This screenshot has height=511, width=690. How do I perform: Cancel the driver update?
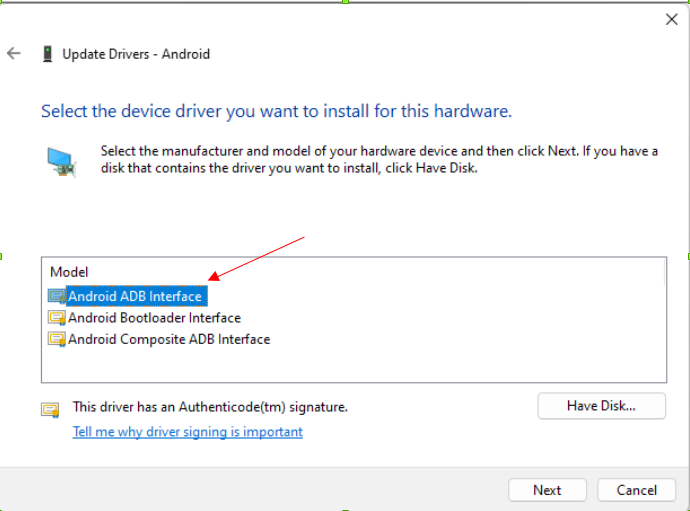[x=636, y=490]
